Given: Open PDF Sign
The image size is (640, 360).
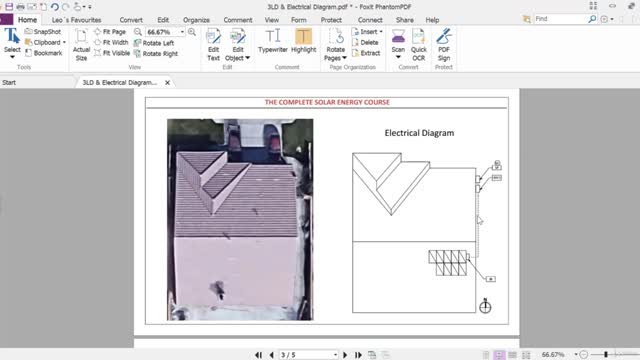Looking at the screenshot, I should [x=444, y=45].
